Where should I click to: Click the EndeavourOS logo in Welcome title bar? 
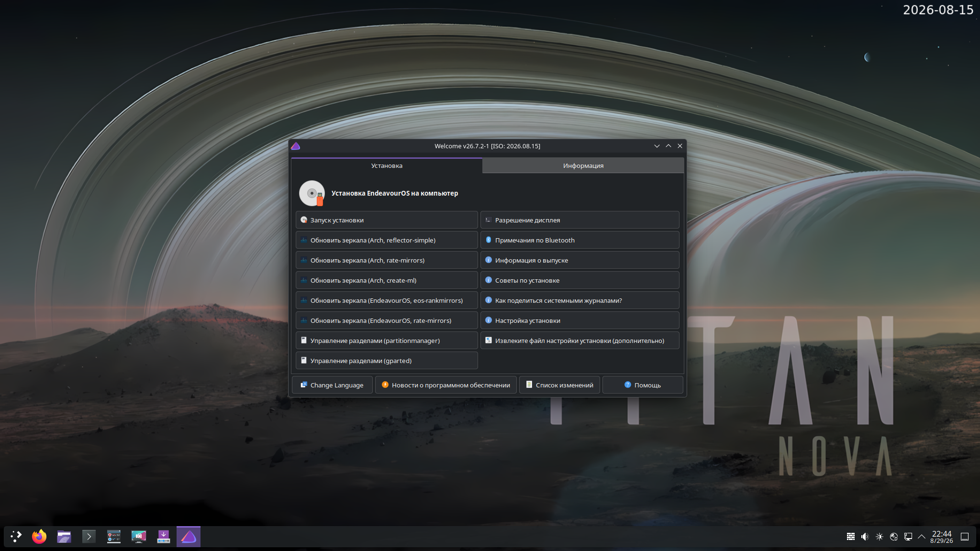click(x=296, y=146)
